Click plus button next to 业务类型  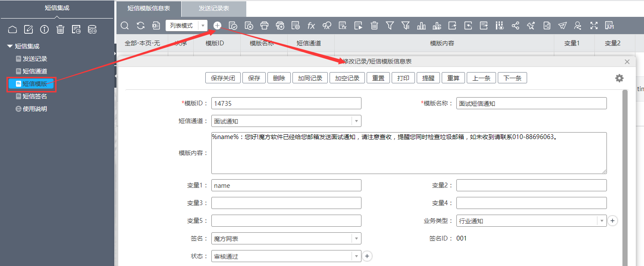pos(613,221)
